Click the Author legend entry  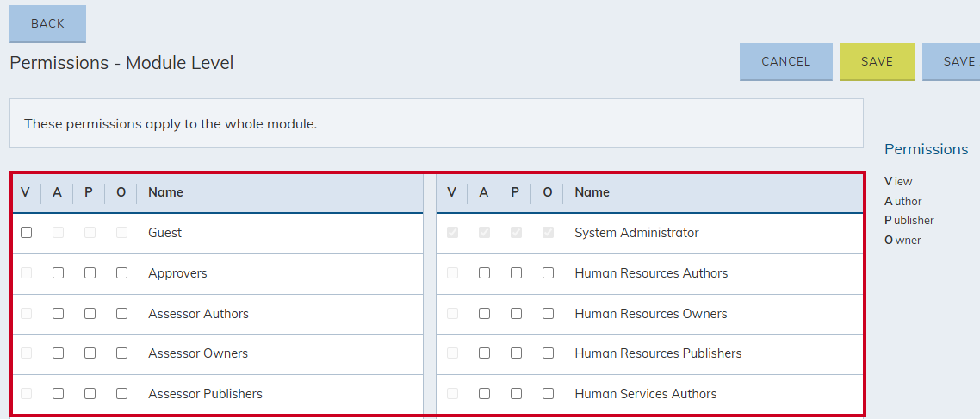[x=903, y=202]
